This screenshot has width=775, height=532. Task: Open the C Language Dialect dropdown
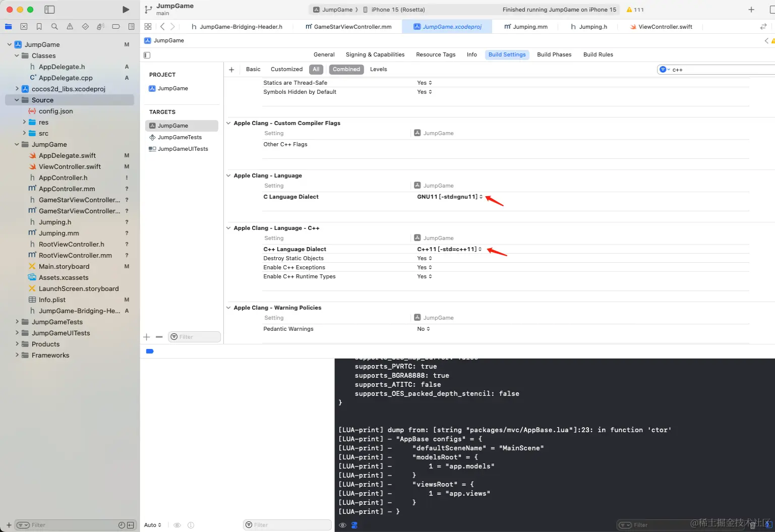click(450, 197)
